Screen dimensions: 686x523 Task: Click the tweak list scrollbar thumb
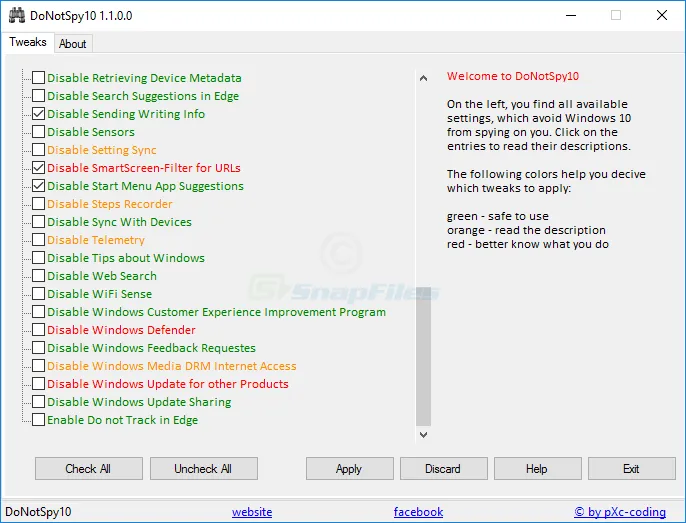(x=423, y=356)
